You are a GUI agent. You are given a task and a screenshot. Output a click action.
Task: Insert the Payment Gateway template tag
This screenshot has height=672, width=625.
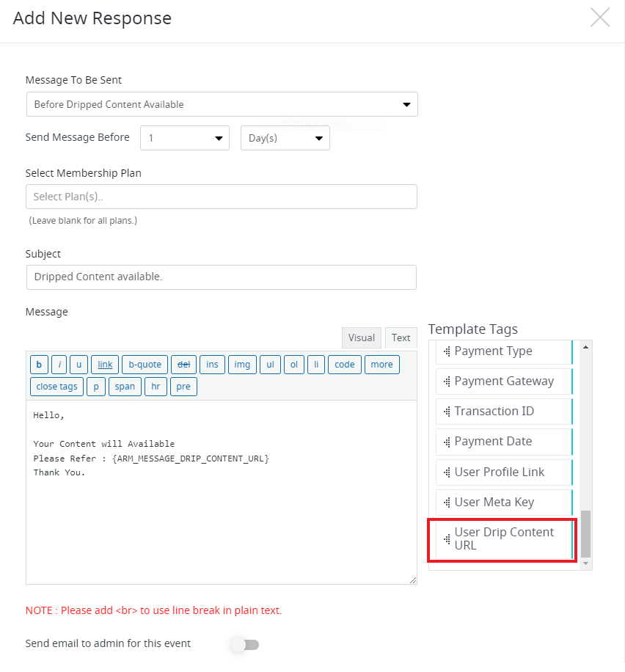click(x=504, y=381)
